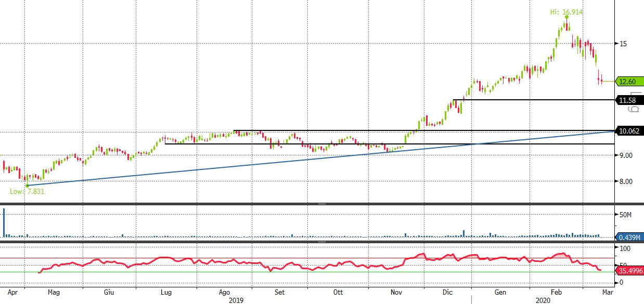The image size is (644, 304).
Task: Click the Set month label
Action: (x=280, y=292)
